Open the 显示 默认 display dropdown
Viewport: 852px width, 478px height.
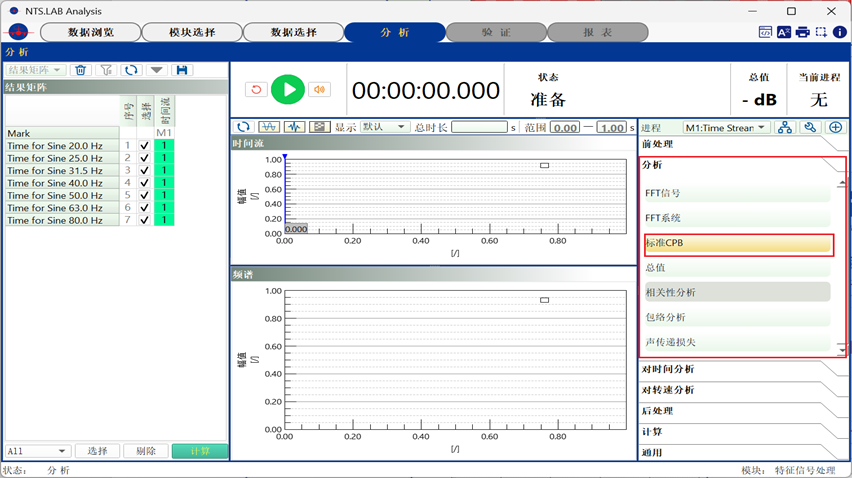point(384,127)
